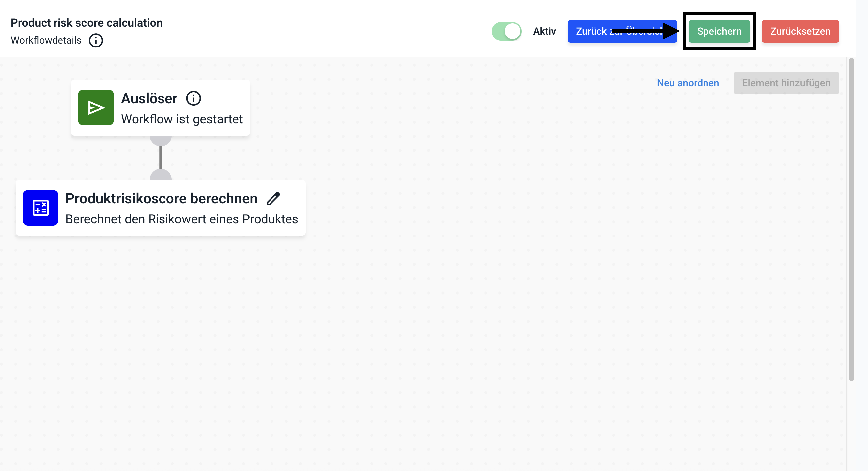Click the Neu anordnen link
This screenshot has width=868, height=471.
tap(688, 83)
